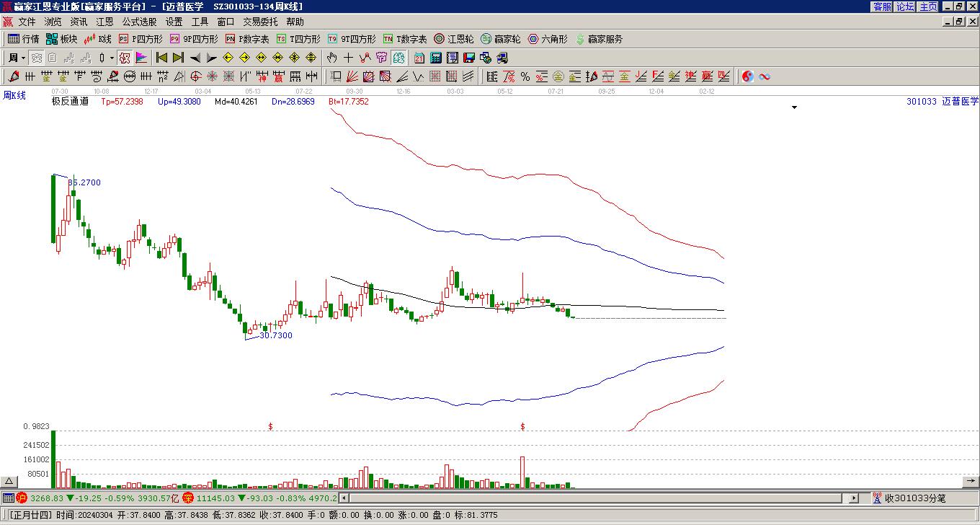Click the yellow diamond left-arrow icon
The width and height of the screenshot is (980, 525).
[x=228, y=58]
